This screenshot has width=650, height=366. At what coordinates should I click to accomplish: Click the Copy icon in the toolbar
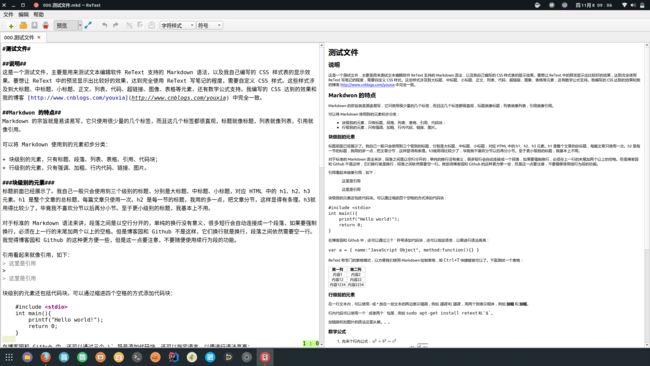(x=140, y=26)
